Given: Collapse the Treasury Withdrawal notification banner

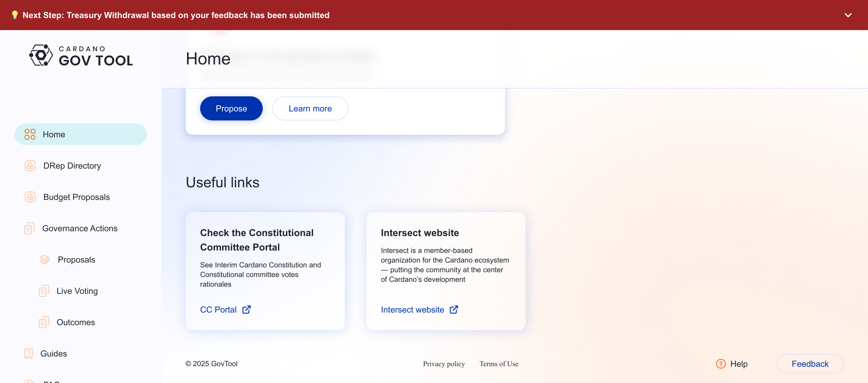Looking at the screenshot, I should click(x=848, y=15).
